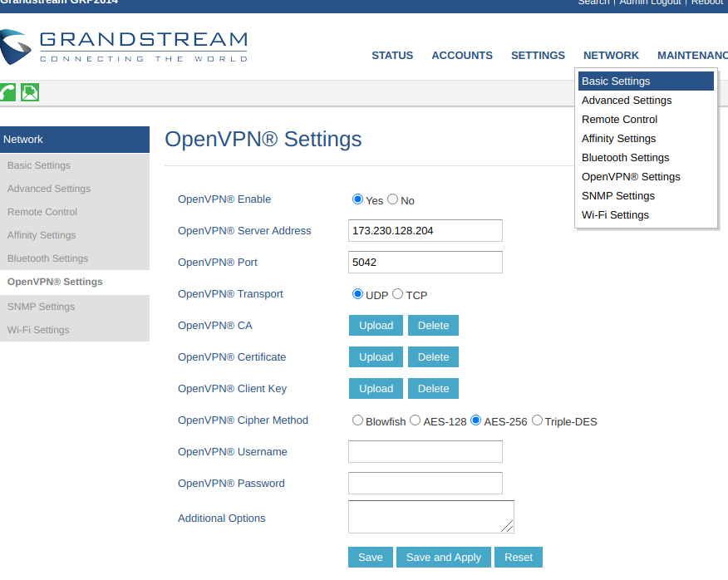Delete the OpenVPN Client Key
This screenshot has height=580, width=728.
coord(433,389)
